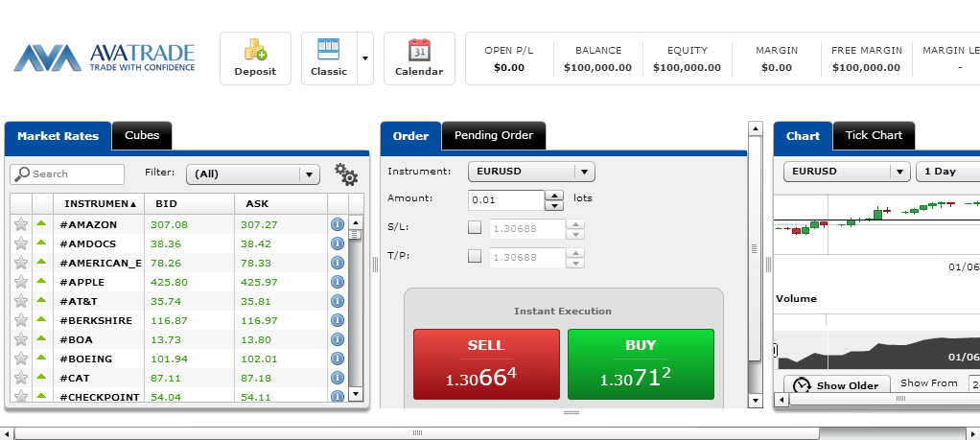Favorite #AMDOCS with its star icon
This screenshot has width=980, height=440.
click(21, 243)
